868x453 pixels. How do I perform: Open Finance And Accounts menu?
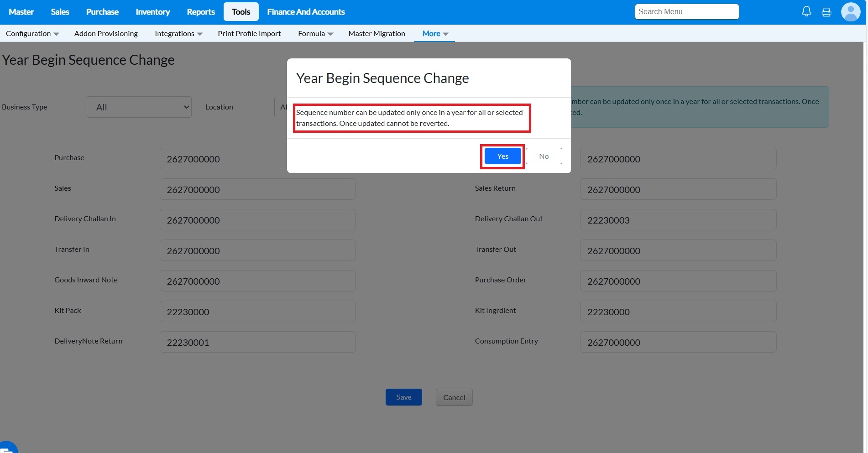coord(306,12)
